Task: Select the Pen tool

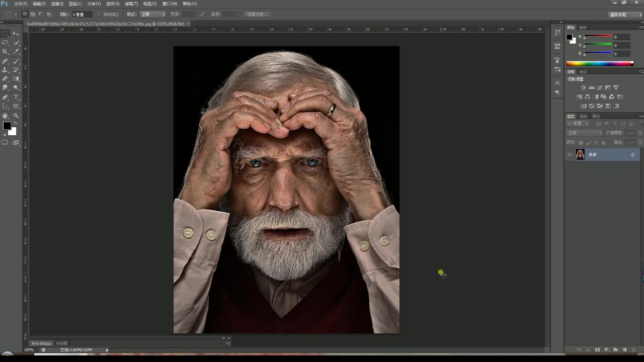Action: [x=5, y=97]
